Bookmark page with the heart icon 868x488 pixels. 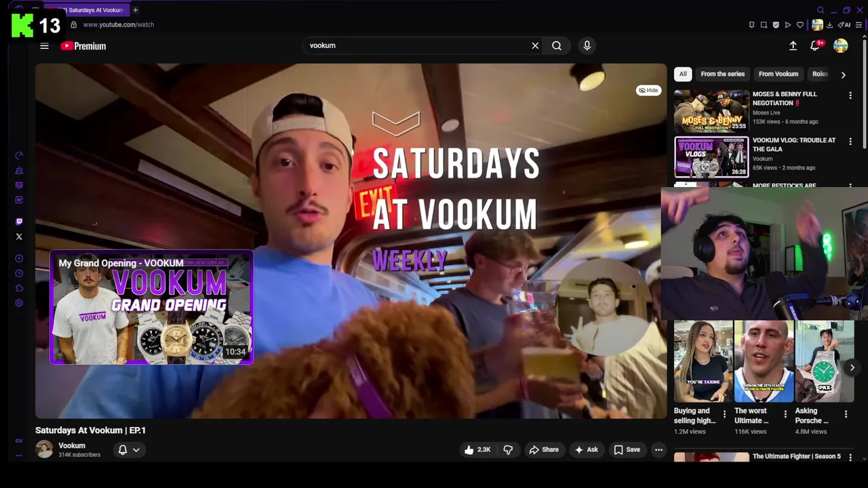800,25
